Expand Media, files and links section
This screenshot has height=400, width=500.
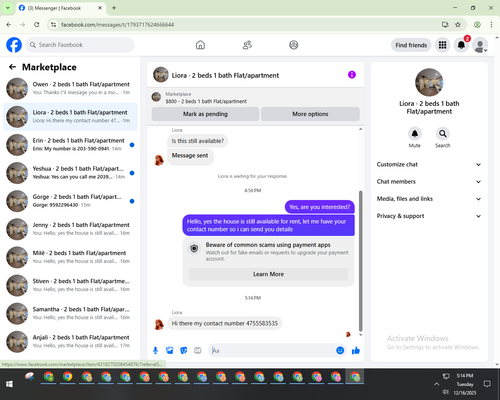click(429, 199)
